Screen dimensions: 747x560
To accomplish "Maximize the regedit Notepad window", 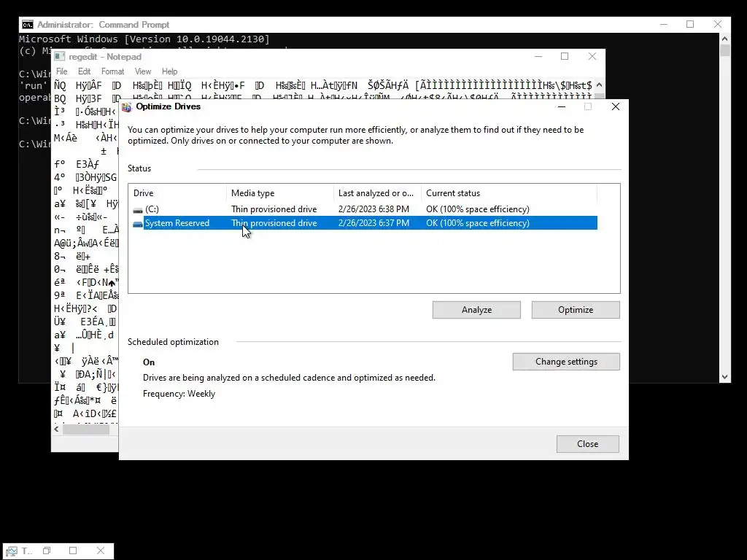I will (565, 56).
